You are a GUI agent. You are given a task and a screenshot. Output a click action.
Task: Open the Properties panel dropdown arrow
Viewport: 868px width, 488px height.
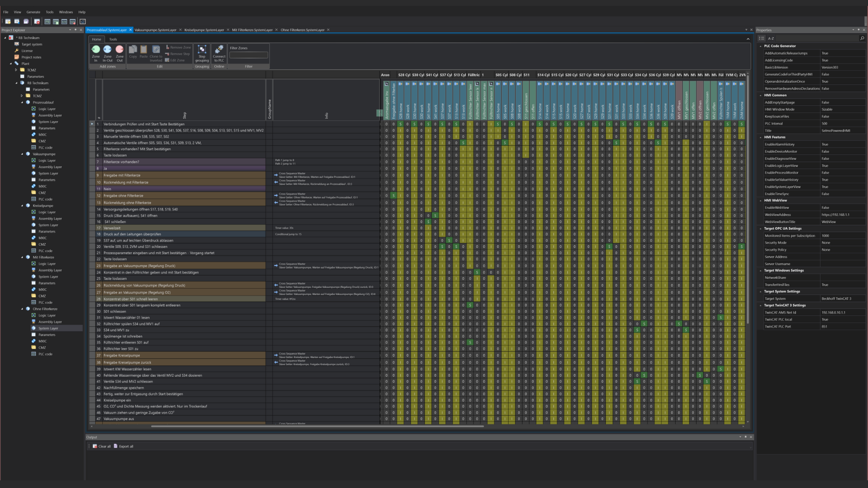tap(853, 30)
